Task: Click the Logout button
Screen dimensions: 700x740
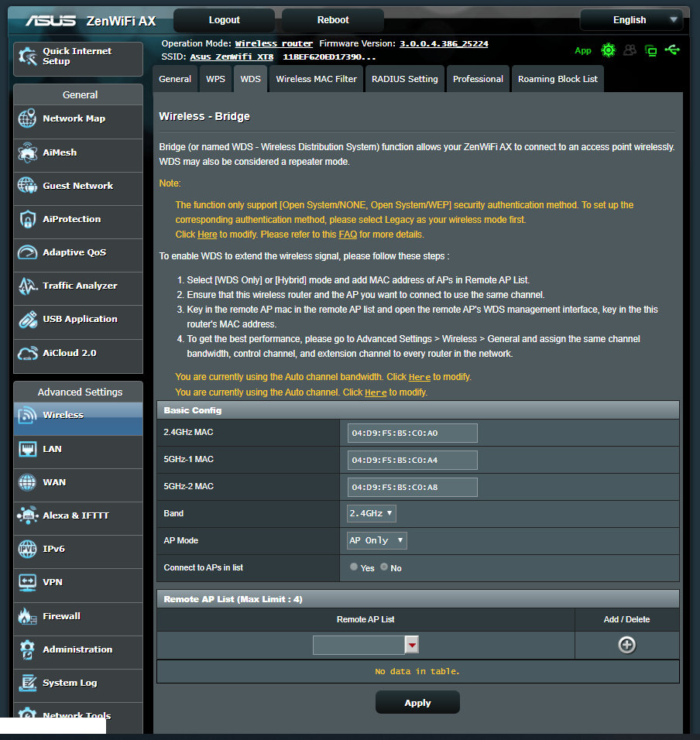Action: tap(225, 20)
